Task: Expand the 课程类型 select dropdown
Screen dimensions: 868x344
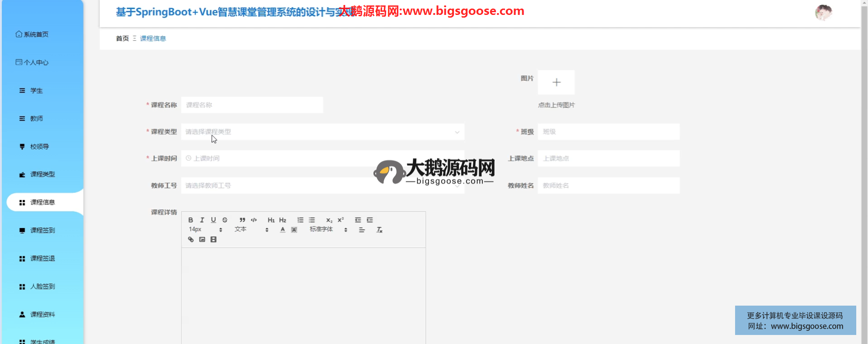Action: pyautogui.click(x=322, y=132)
